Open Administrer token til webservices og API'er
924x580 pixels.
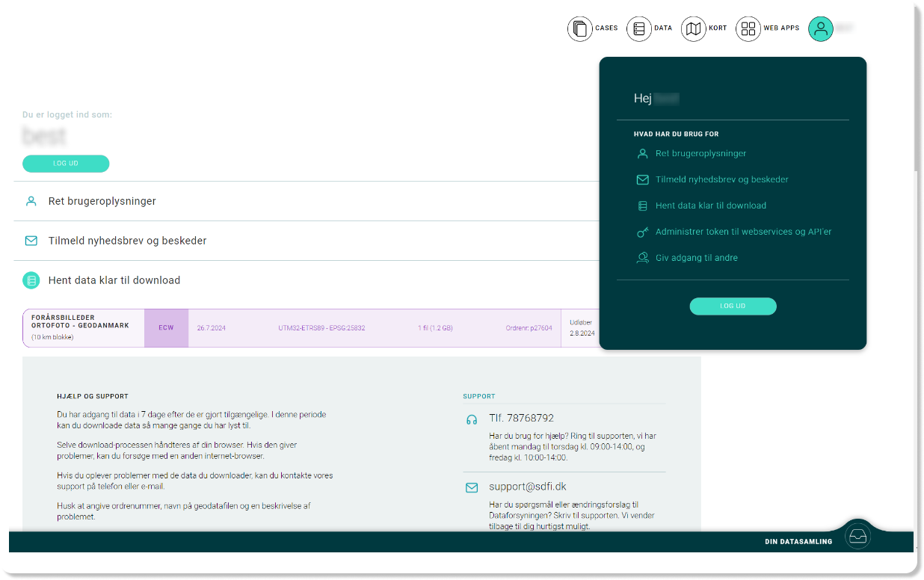click(x=744, y=232)
